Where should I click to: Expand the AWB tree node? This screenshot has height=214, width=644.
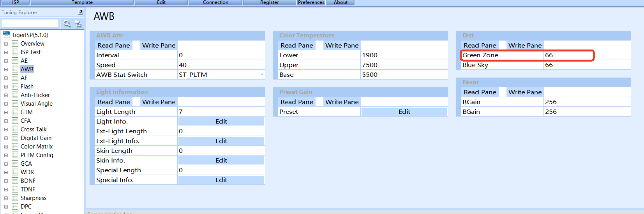point(6,69)
